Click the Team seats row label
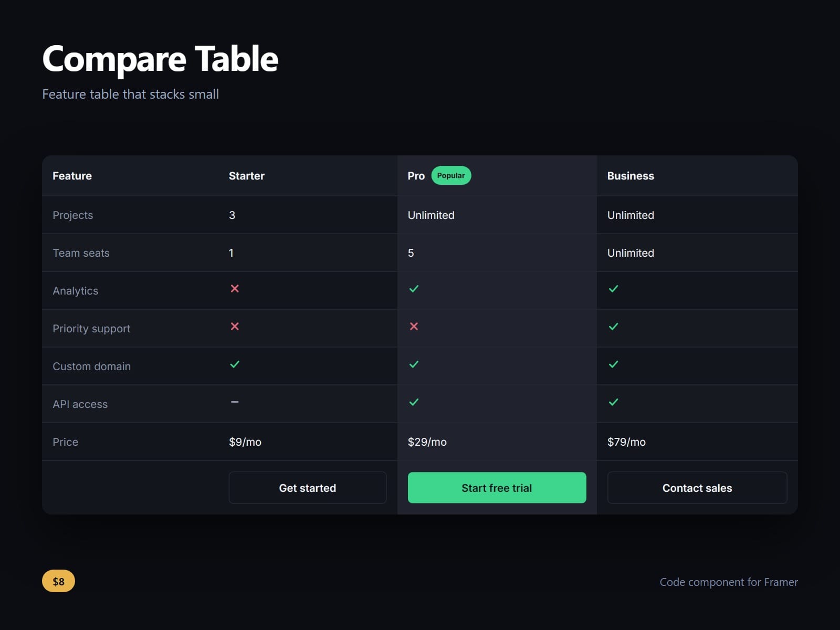 point(81,253)
